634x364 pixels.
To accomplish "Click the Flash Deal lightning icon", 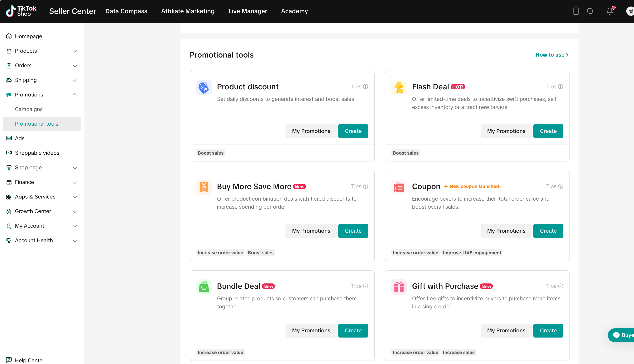I will (x=399, y=87).
